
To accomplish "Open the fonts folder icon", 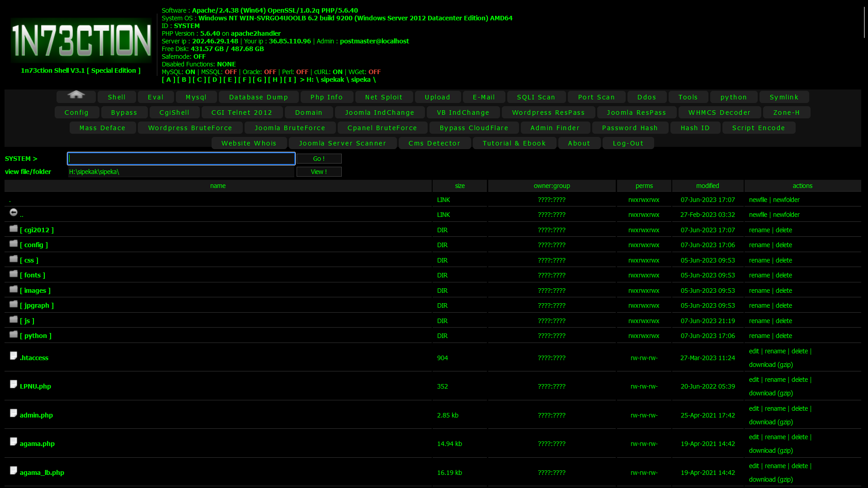I will coord(14,274).
